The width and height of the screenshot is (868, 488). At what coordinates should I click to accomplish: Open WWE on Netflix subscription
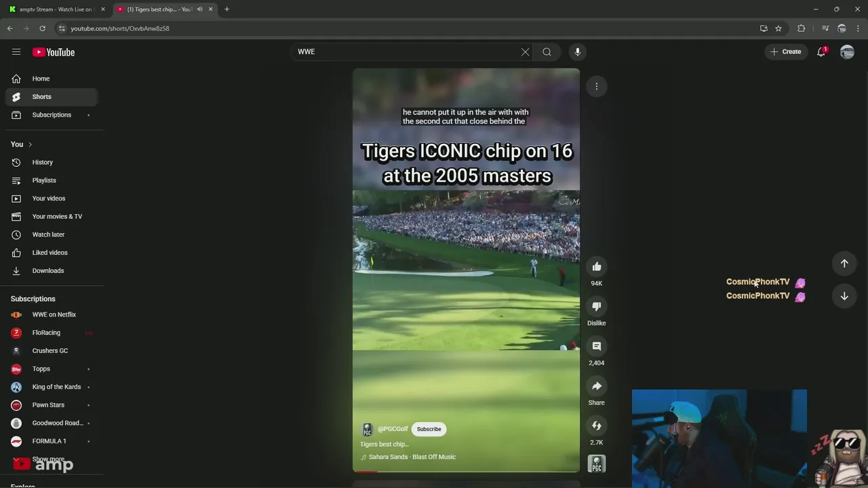(52, 314)
